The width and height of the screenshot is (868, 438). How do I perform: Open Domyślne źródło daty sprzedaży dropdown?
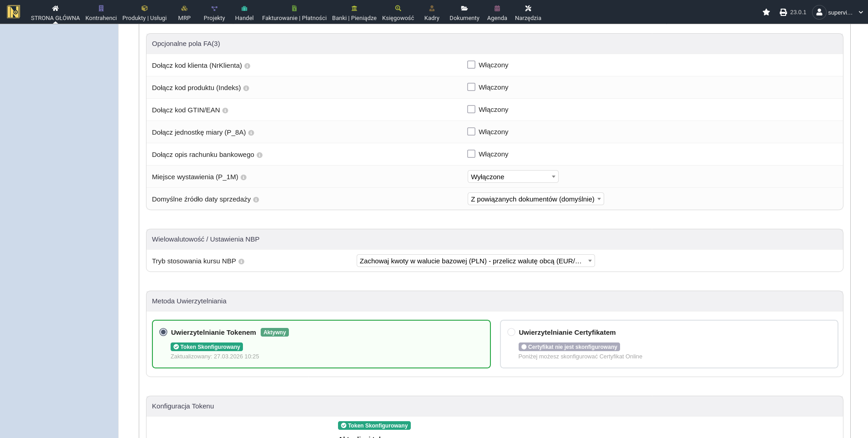pyautogui.click(x=535, y=199)
